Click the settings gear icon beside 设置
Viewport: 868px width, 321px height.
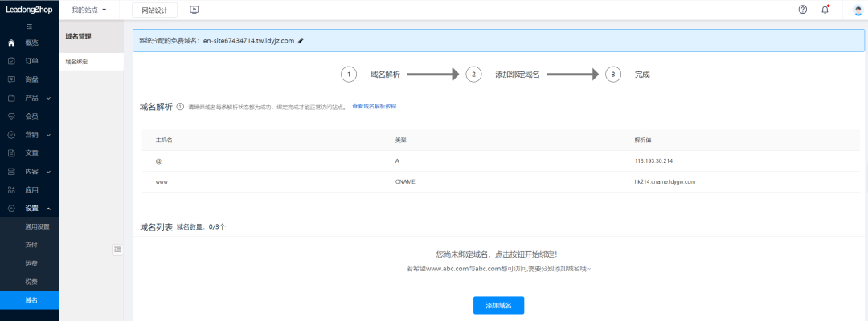pos(11,209)
